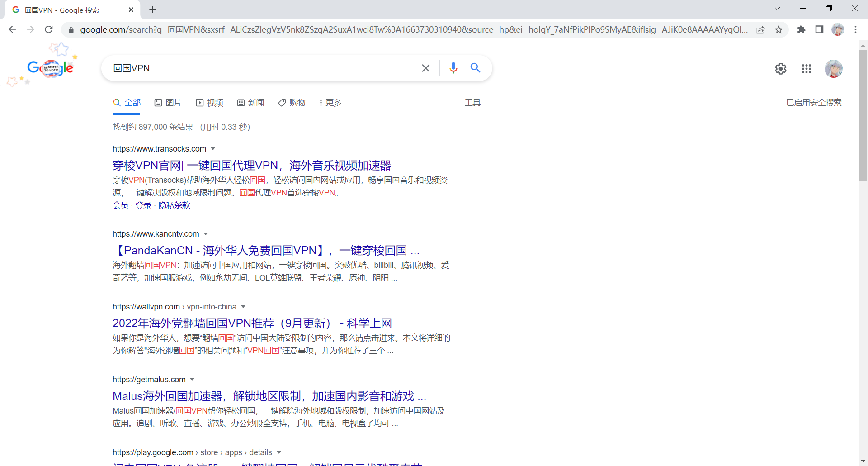This screenshot has width=868, height=466.
Task: Click the vertical page scrollbar thumb
Action: 863,115
